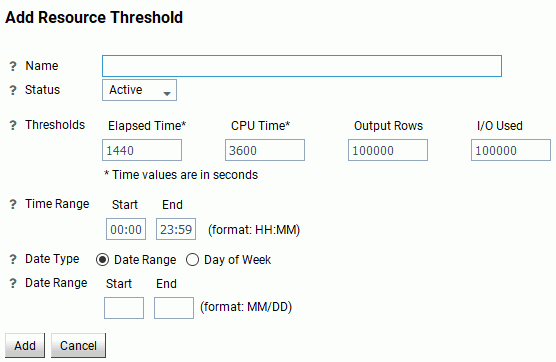
Task: Open the help icon beside Status
Action: point(13,90)
